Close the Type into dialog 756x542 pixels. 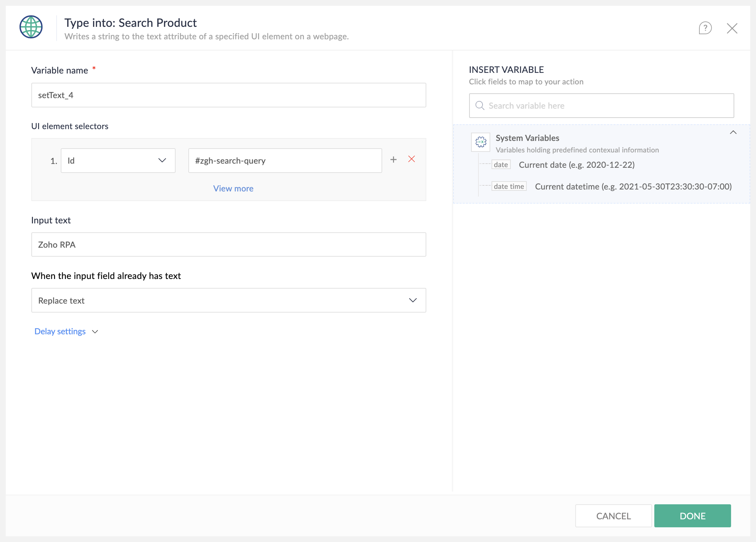click(x=732, y=28)
